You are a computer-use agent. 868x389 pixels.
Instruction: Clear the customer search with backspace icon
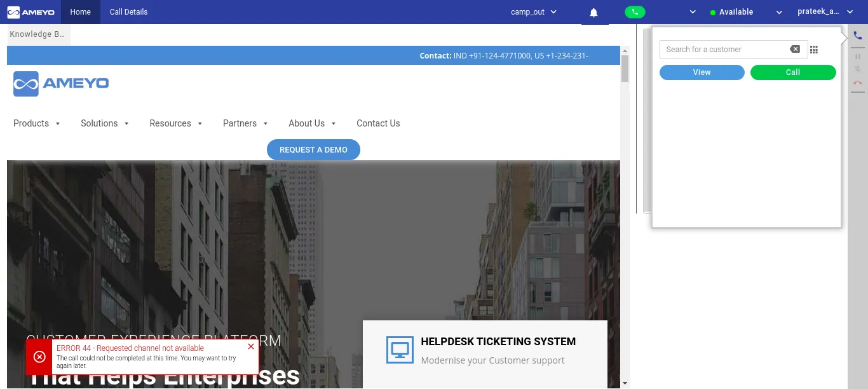point(795,50)
